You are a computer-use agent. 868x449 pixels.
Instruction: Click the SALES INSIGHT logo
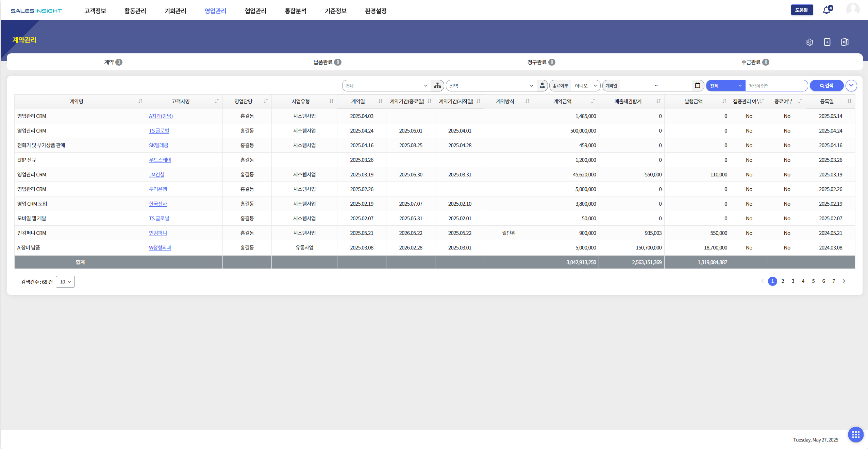coord(36,11)
